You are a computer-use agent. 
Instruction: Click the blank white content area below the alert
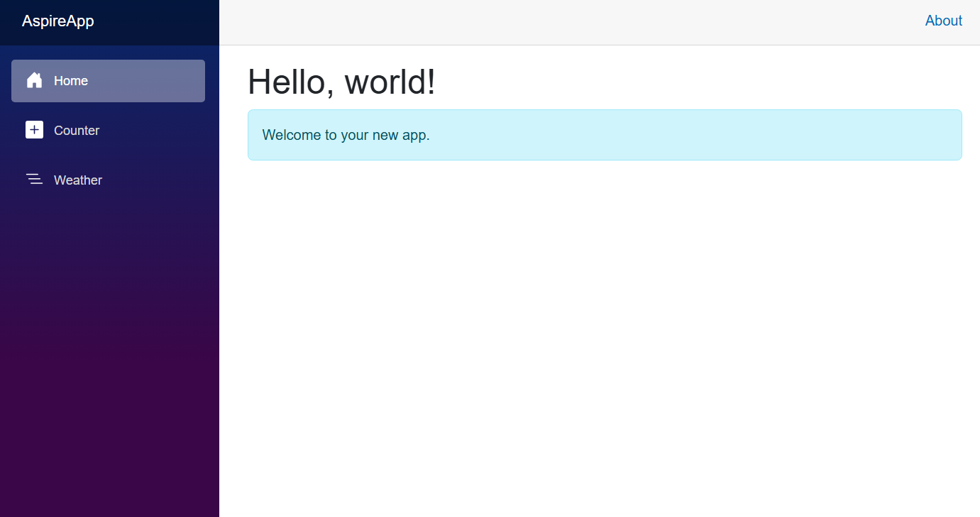pyautogui.click(x=600, y=341)
